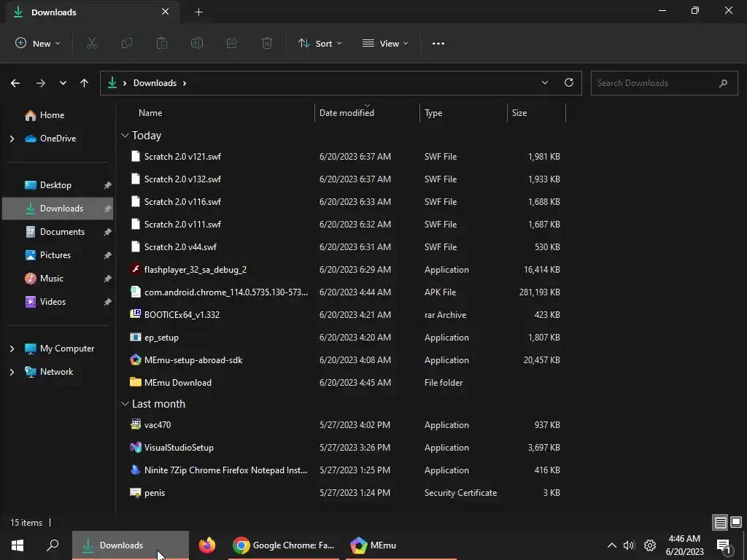This screenshot has height=560, width=747.
Task: Open the Sort dropdown menu
Action: click(x=320, y=43)
